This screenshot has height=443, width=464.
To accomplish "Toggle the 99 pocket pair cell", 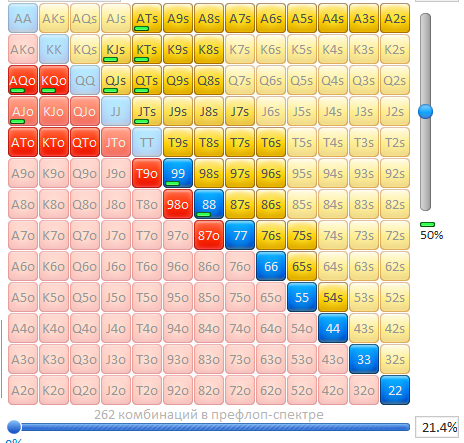I will coord(178,173).
